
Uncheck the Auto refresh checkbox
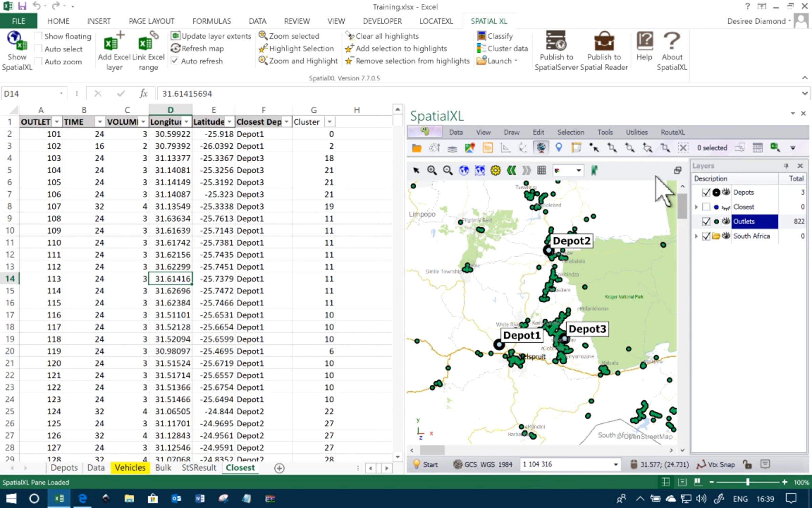point(175,61)
